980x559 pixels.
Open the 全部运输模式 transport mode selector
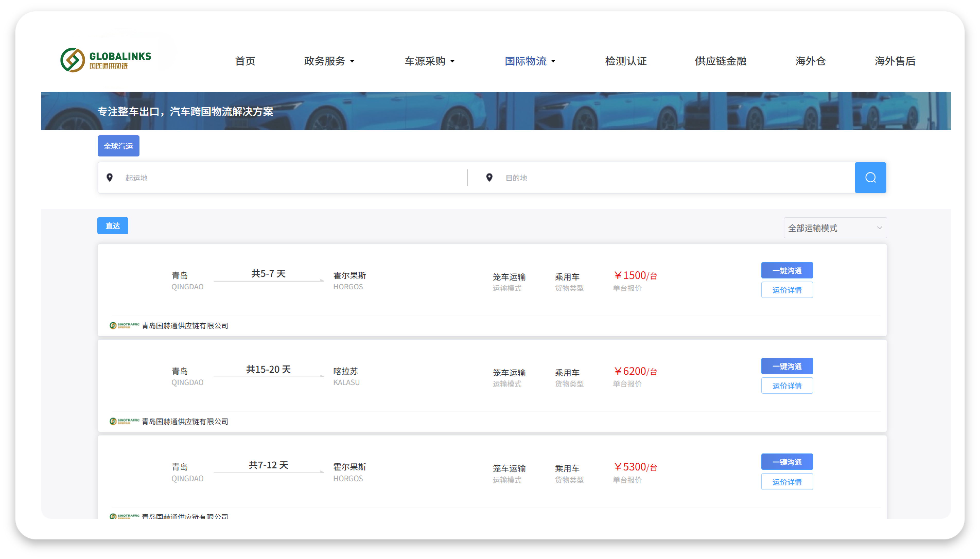tap(835, 228)
